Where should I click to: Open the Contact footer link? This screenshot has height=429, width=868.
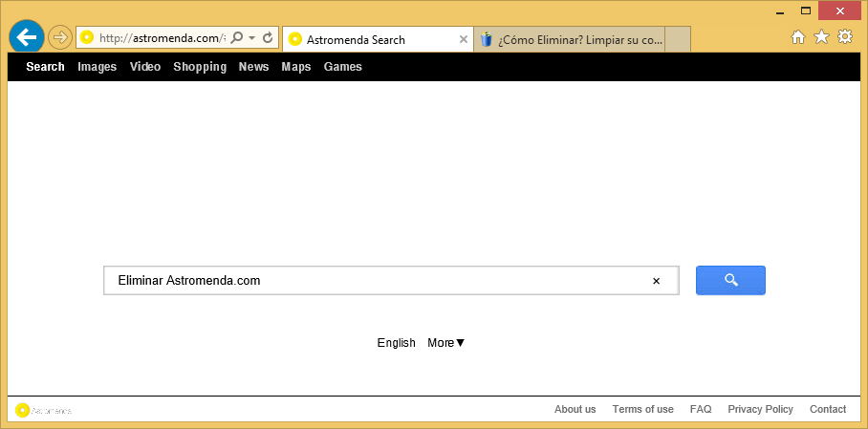(828, 409)
